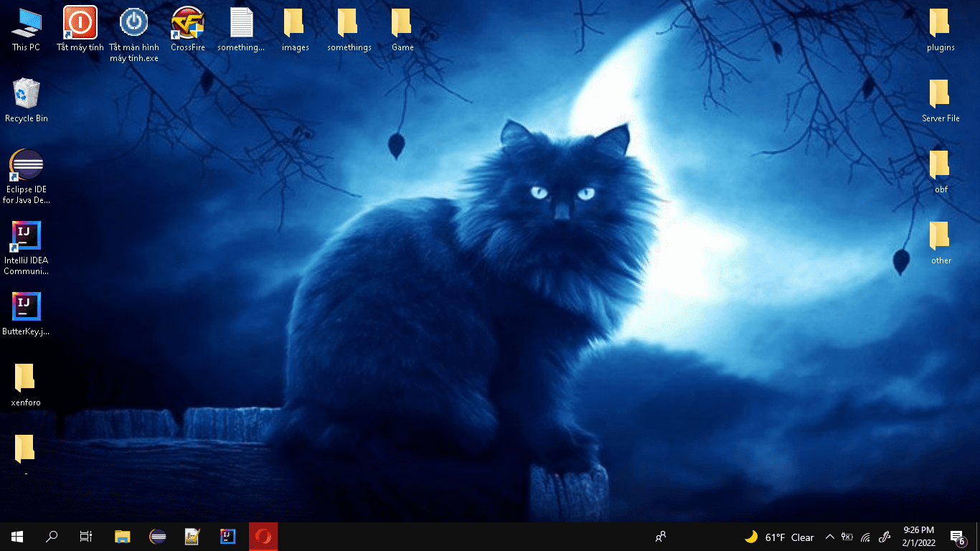Open the Action Center with 6 notifications

[x=957, y=537]
